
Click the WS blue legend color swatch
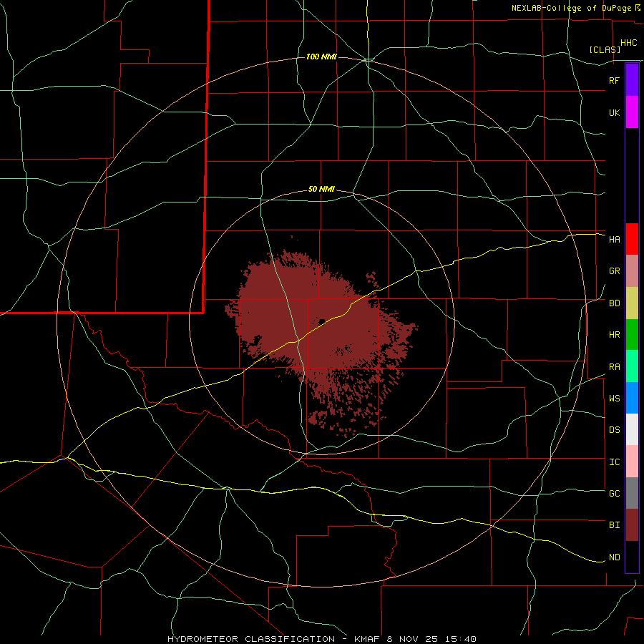(632, 398)
